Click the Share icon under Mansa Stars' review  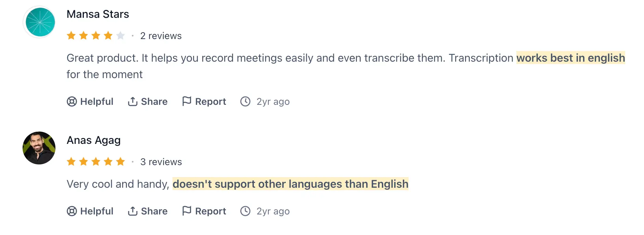[x=133, y=102]
